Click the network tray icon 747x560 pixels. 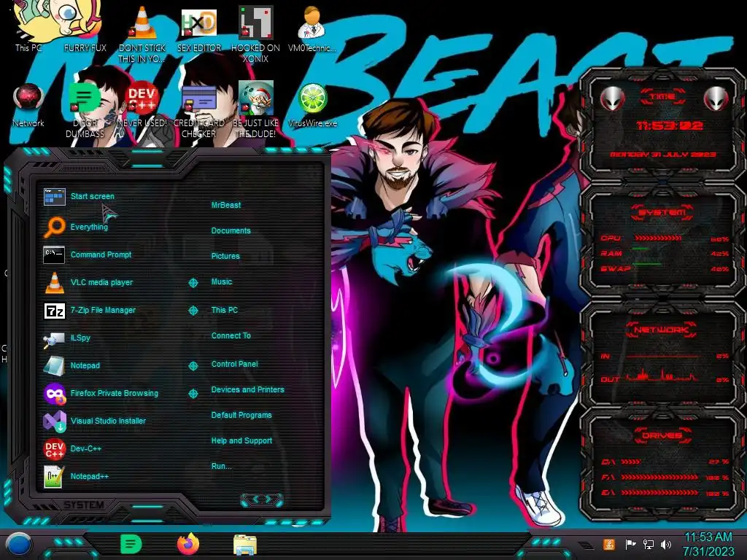pyautogui.click(x=648, y=544)
